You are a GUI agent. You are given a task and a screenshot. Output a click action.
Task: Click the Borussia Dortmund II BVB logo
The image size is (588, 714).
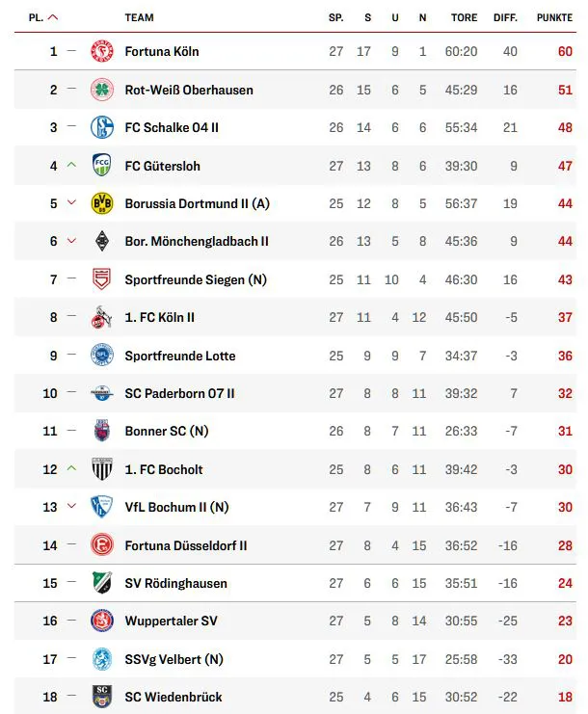pos(101,203)
